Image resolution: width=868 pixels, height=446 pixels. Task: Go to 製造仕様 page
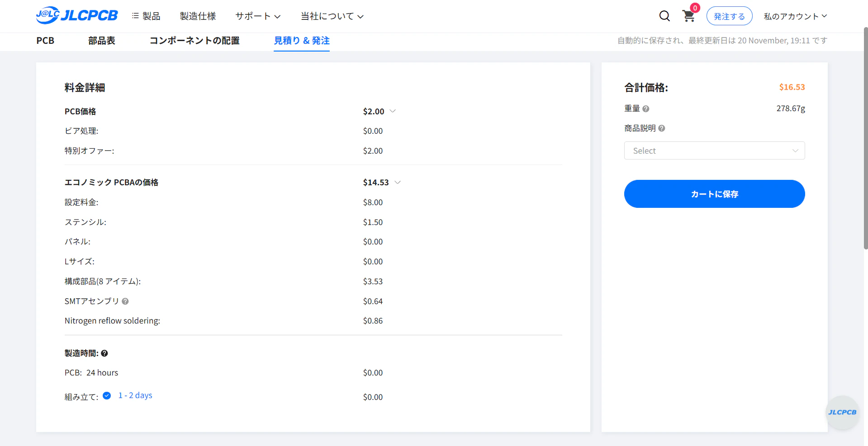(198, 16)
